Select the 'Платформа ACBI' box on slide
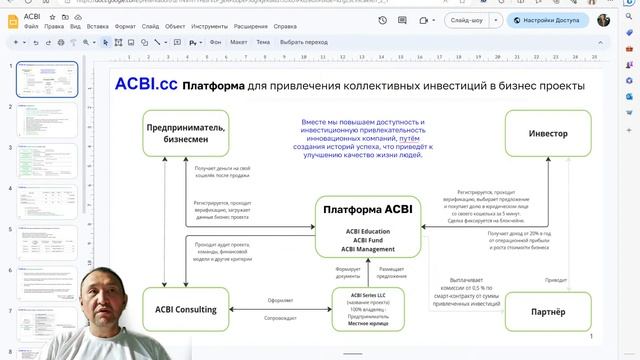Image resolution: width=640 pixels, height=360 pixels. [368, 227]
